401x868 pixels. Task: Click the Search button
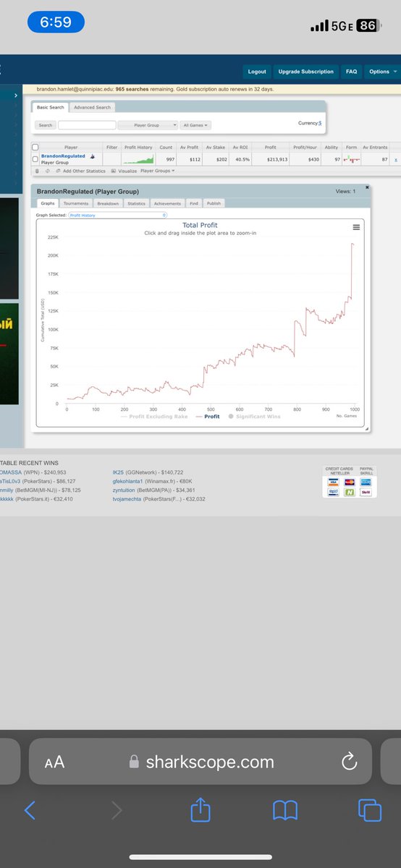tap(46, 125)
